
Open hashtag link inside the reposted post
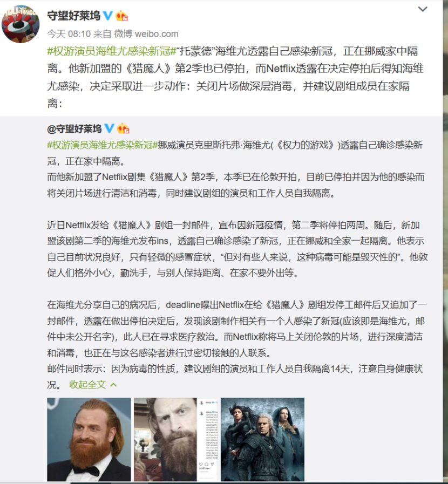tap(102, 145)
